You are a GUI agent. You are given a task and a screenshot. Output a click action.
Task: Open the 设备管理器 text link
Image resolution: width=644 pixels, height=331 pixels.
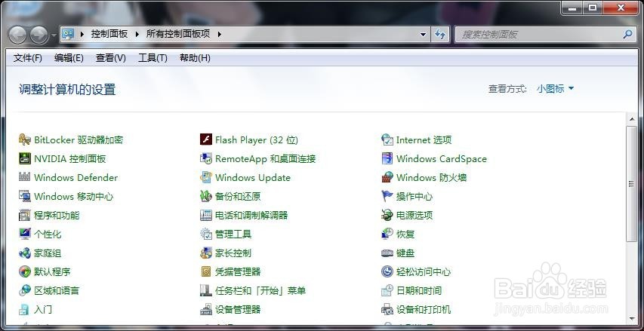(238, 309)
